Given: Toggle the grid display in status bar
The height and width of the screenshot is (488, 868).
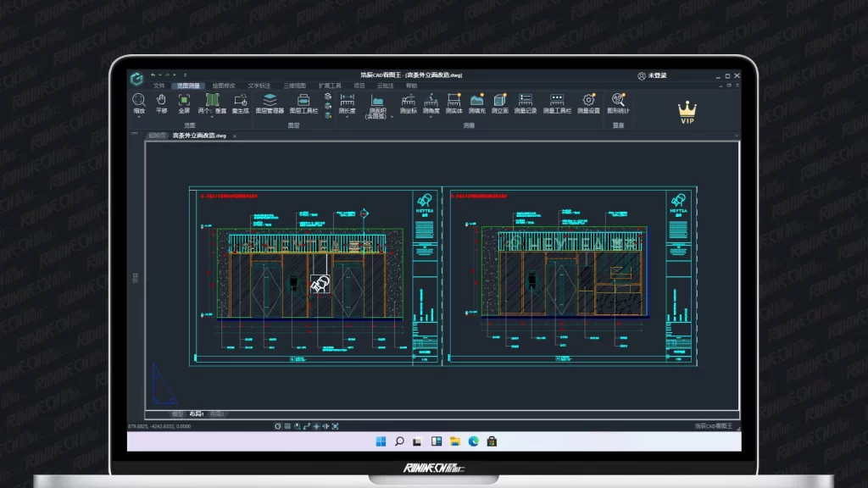Looking at the screenshot, I should 287,426.
